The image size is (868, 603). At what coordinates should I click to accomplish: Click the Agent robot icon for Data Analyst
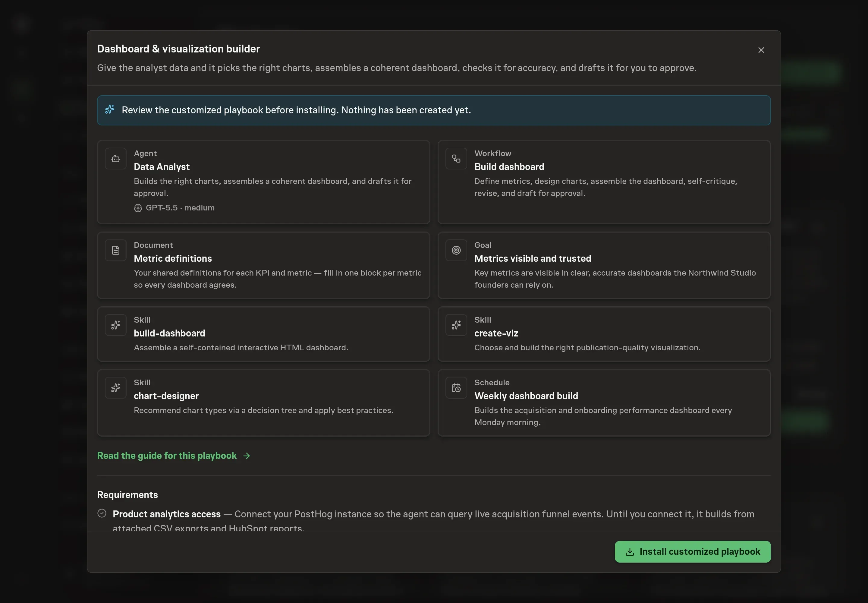(115, 159)
